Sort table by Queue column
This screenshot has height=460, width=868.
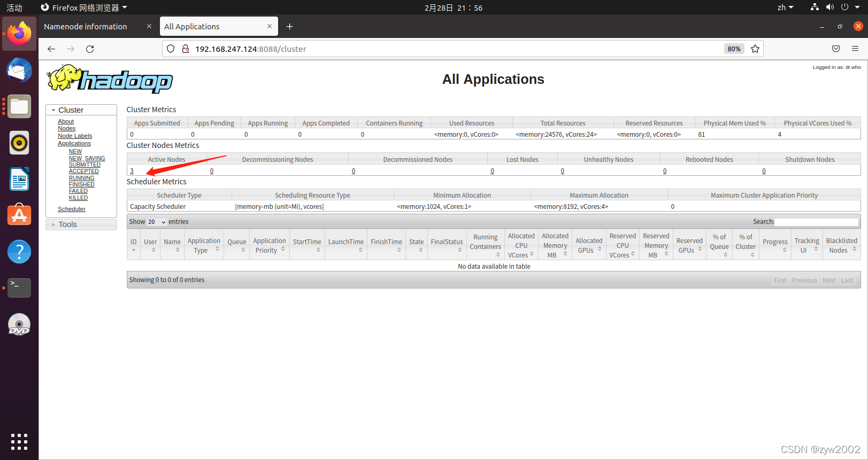tap(237, 245)
